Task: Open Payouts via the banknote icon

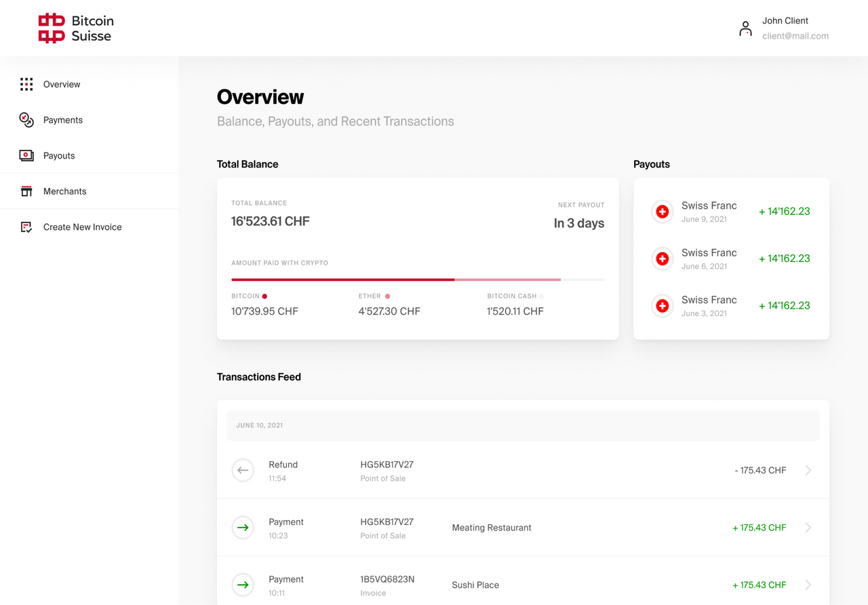Action: click(26, 155)
